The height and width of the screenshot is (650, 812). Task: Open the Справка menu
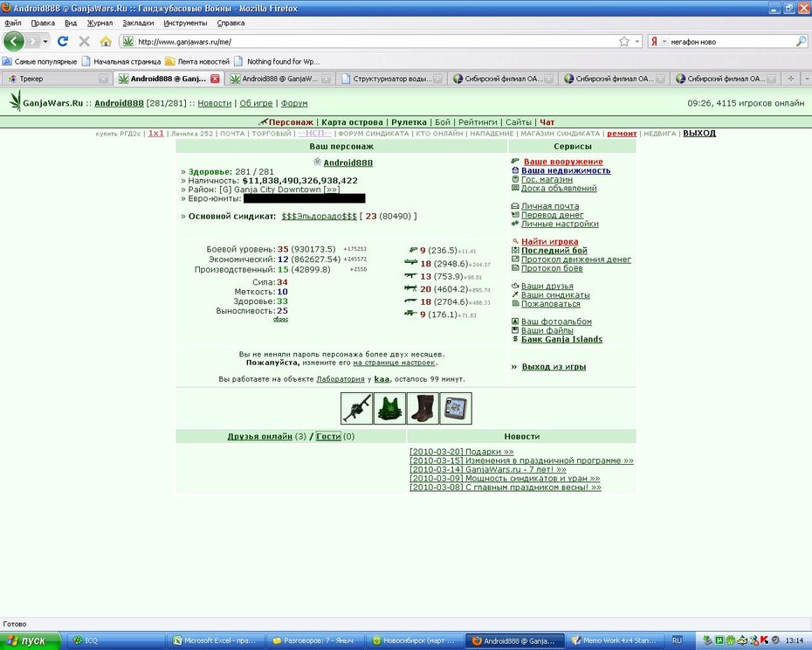[x=231, y=23]
